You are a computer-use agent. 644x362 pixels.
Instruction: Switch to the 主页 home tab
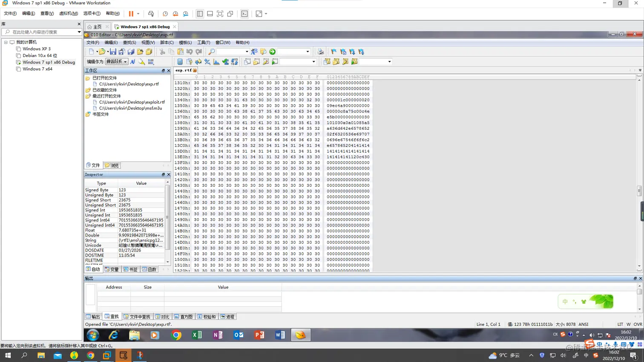click(98, 26)
